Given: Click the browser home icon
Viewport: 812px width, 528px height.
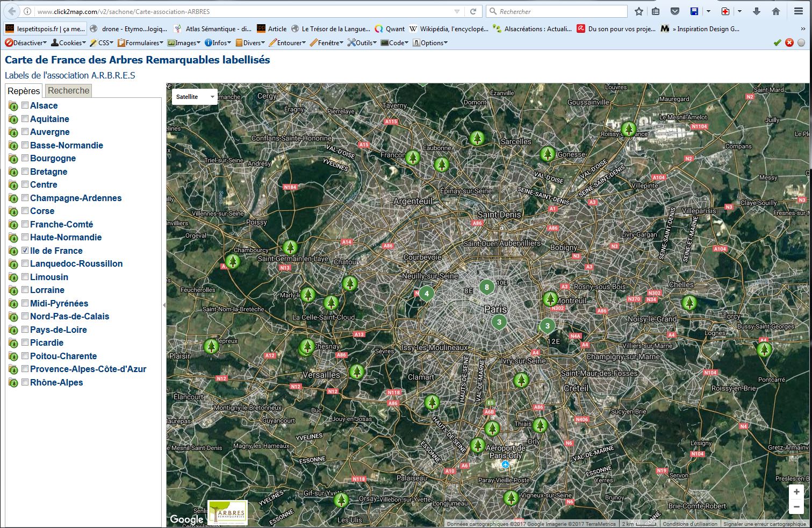Looking at the screenshot, I should 775,11.
